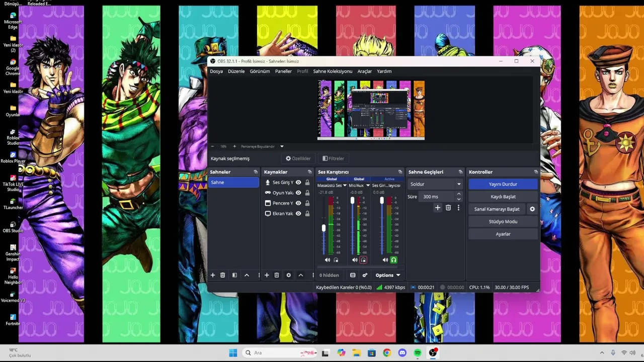Open Filtreler button above panels

tap(334, 158)
